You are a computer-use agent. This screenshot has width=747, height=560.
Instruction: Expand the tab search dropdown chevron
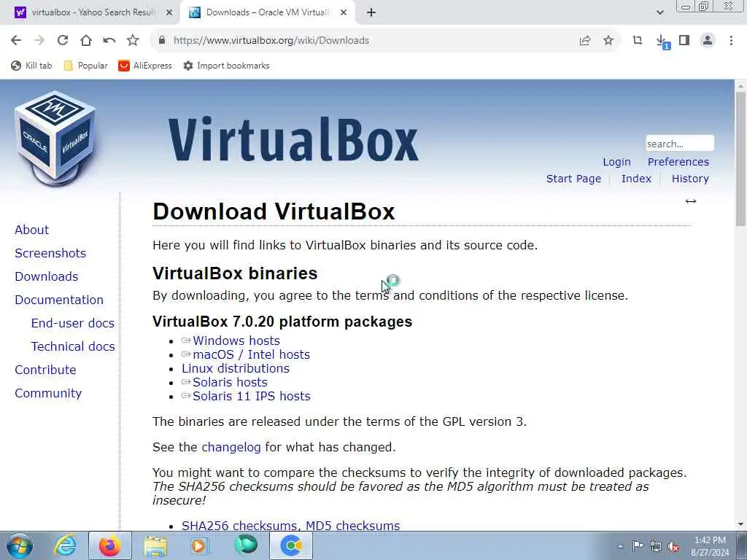(x=659, y=12)
